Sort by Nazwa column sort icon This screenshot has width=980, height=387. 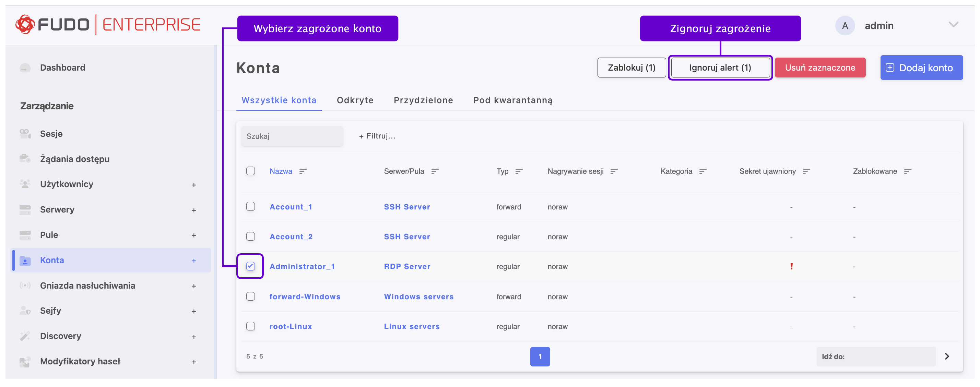(303, 171)
